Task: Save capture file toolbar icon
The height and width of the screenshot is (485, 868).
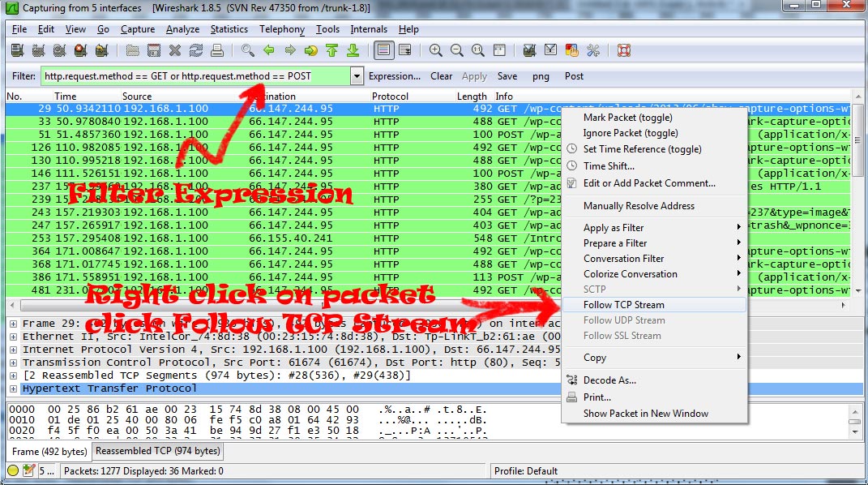Action: (x=153, y=51)
